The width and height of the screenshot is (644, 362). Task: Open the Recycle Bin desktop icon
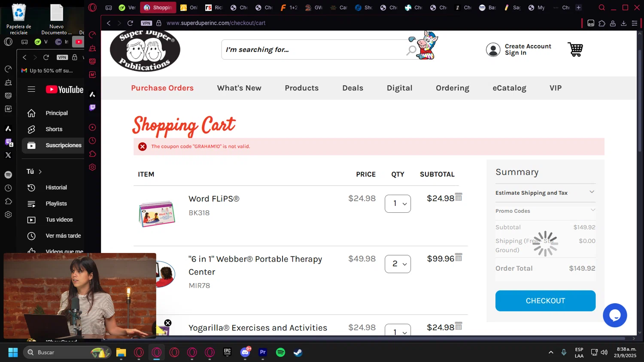click(x=19, y=19)
